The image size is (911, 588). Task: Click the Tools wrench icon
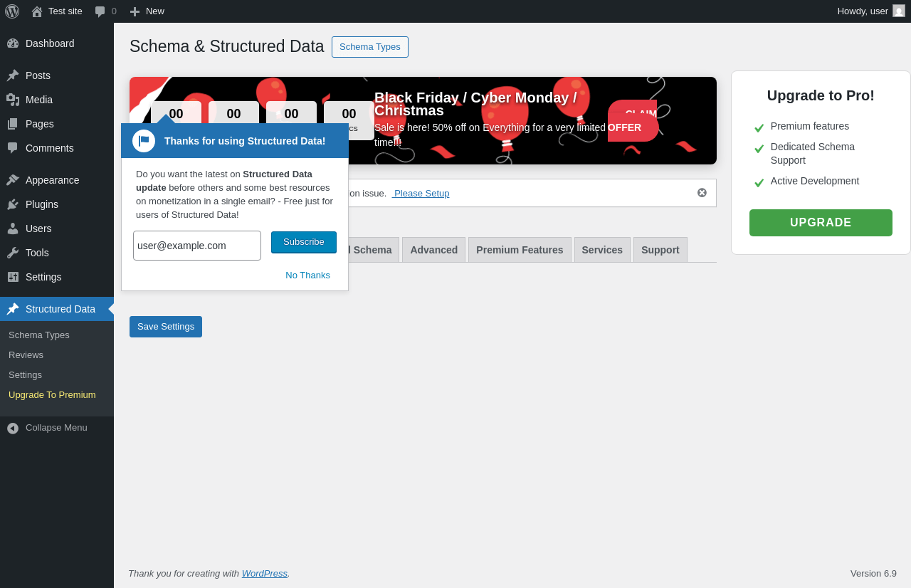point(13,253)
